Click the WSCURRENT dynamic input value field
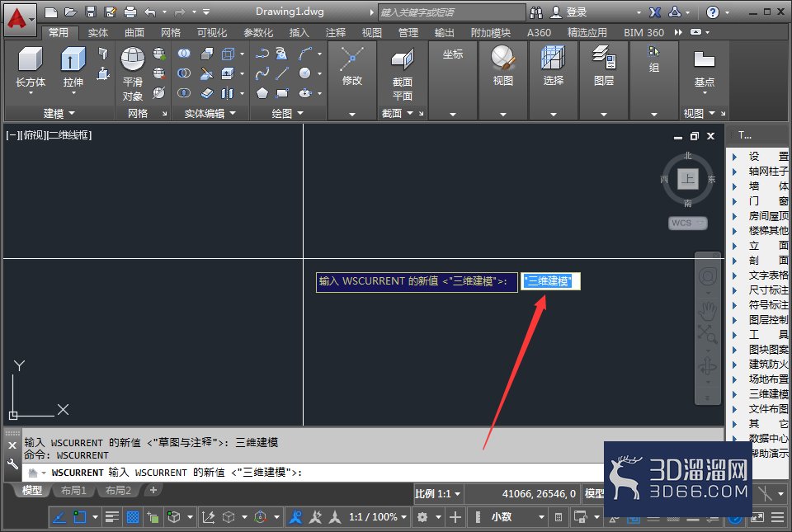 (x=550, y=281)
